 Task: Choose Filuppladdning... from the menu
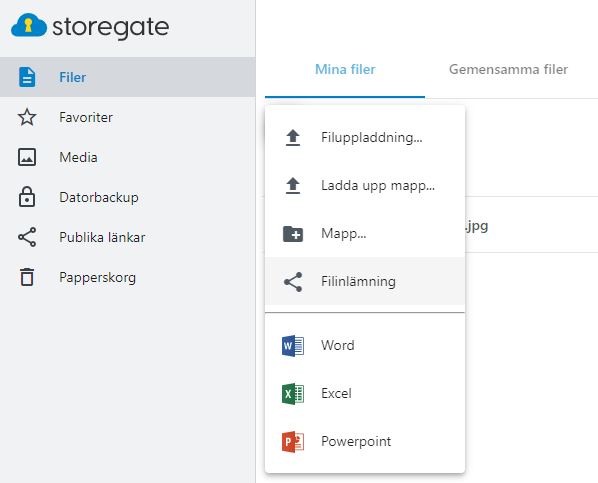pyautogui.click(x=365, y=138)
